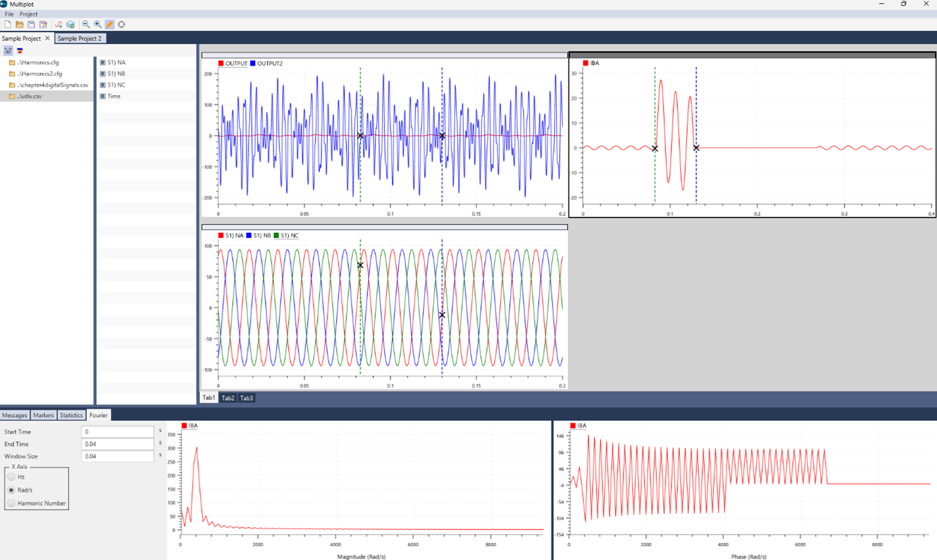The image size is (937, 560).
Task: Select the Rad/s radio button
Action: pos(11,490)
